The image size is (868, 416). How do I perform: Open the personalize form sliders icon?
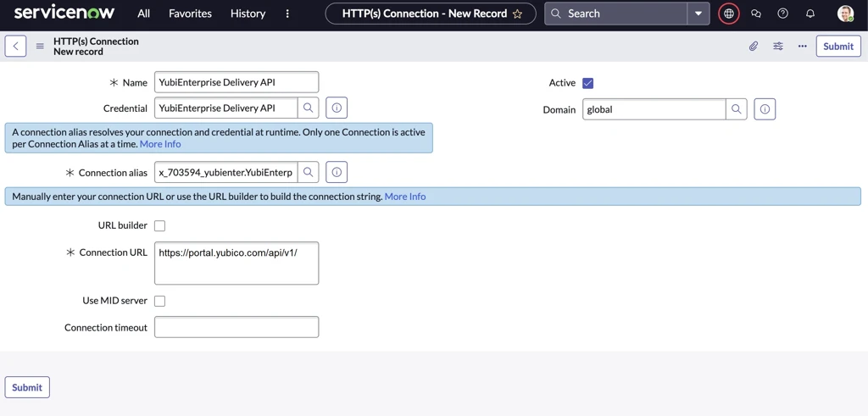778,47
